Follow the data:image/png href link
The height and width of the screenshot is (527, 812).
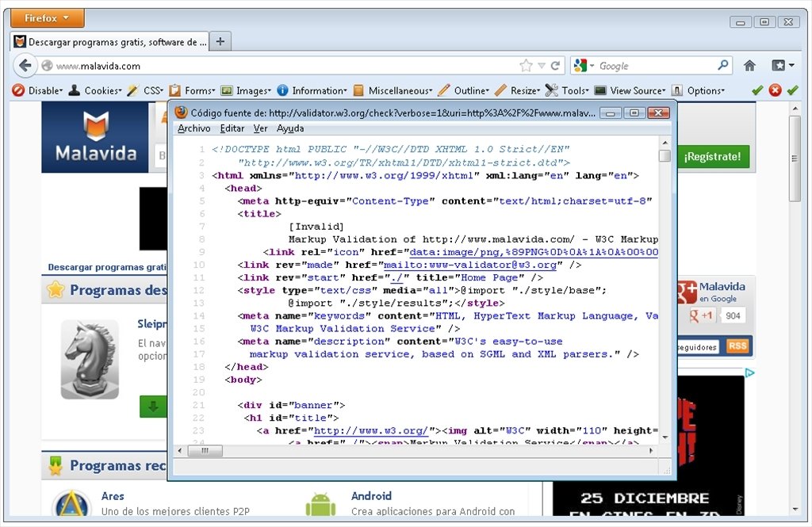(534, 253)
